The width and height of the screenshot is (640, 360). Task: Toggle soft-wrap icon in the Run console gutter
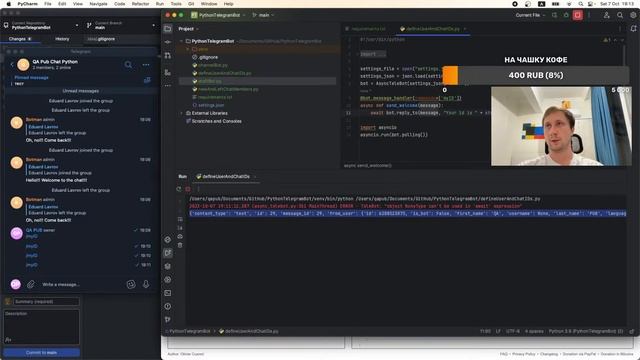click(180, 219)
